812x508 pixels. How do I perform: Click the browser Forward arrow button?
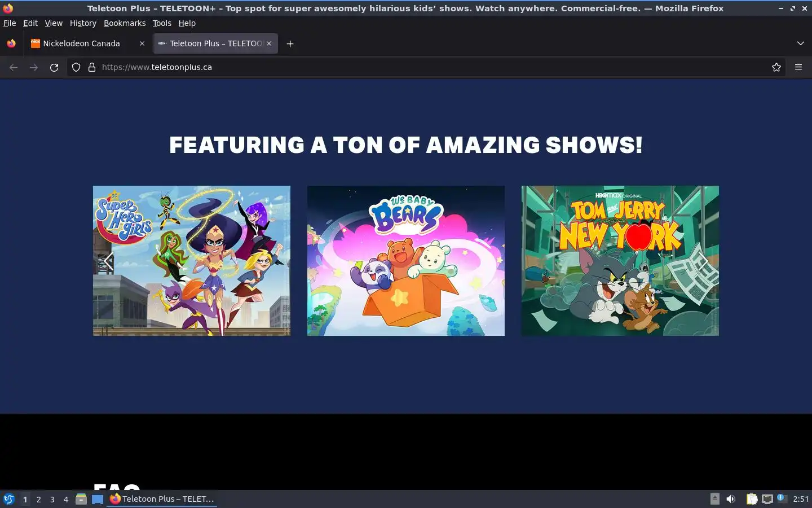[x=34, y=67]
